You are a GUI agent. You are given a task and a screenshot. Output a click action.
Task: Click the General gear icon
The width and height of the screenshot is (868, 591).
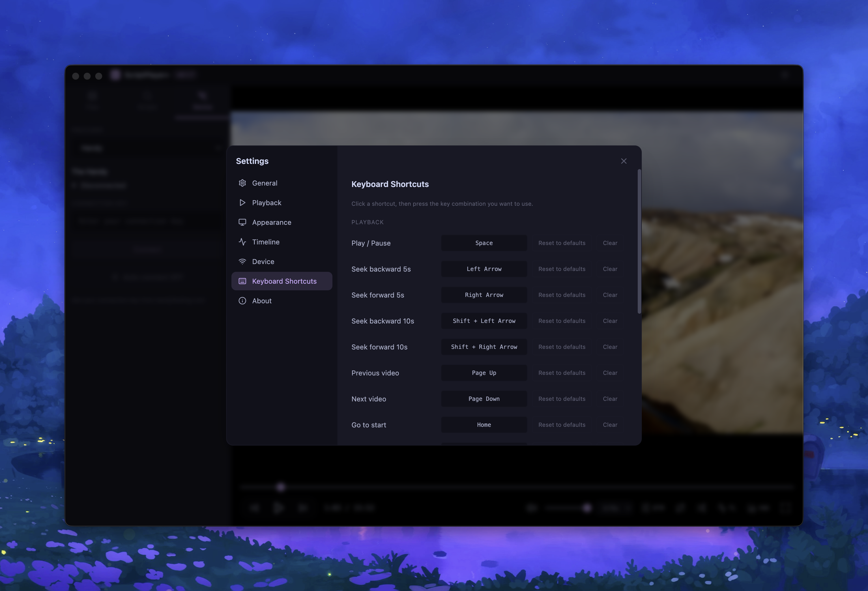coord(242,183)
